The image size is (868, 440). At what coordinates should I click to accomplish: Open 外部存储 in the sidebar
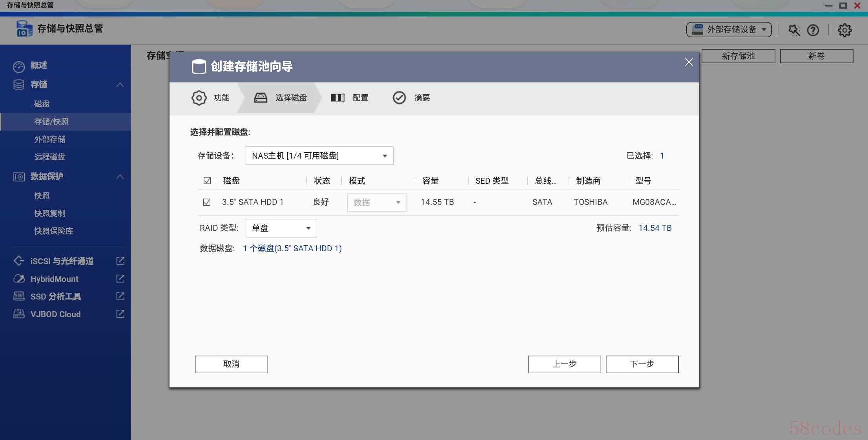(50, 139)
